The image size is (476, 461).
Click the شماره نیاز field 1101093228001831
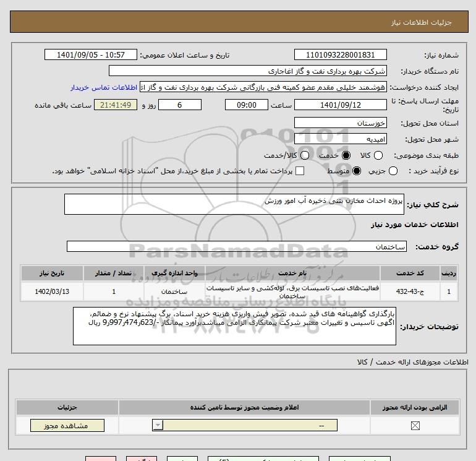click(x=340, y=54)
